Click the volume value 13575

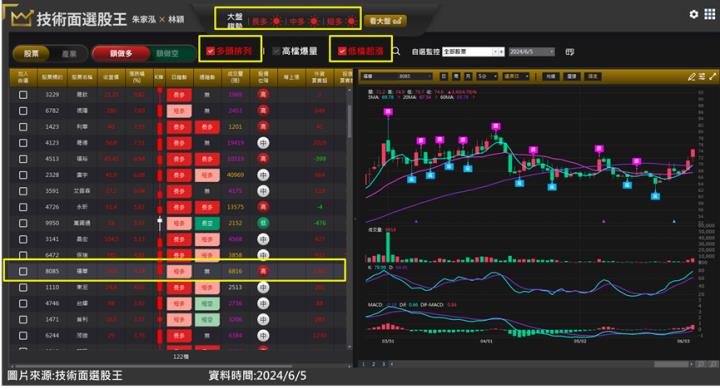(x=236, y=207)
